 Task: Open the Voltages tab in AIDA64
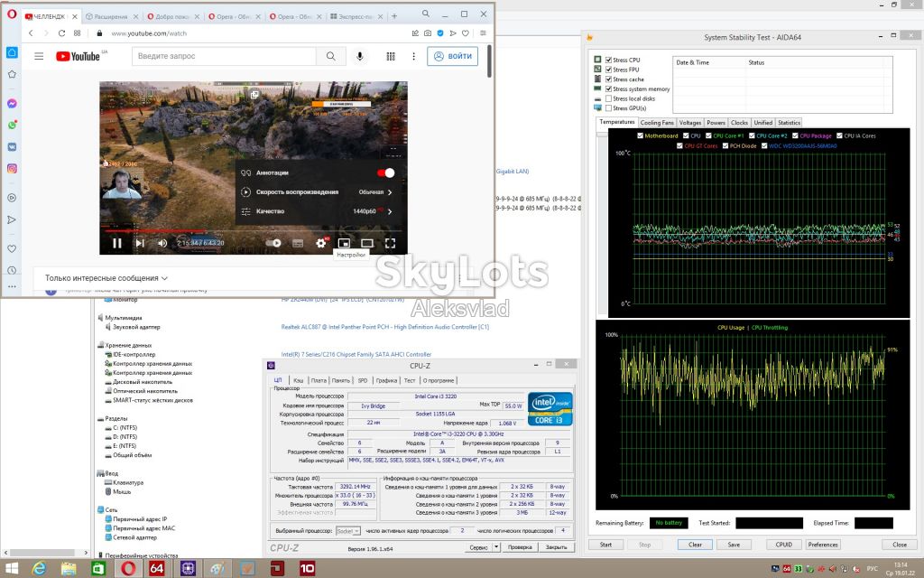tap(690, 123)
